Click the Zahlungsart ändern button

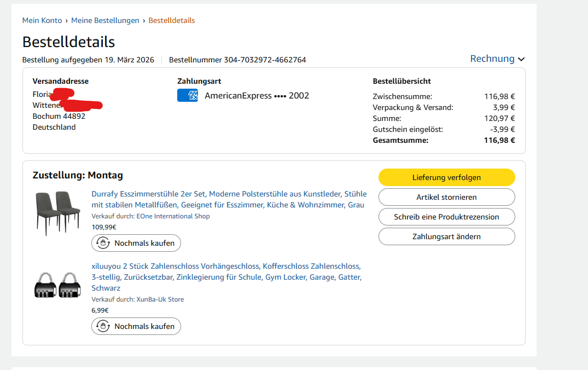point(446,236)
